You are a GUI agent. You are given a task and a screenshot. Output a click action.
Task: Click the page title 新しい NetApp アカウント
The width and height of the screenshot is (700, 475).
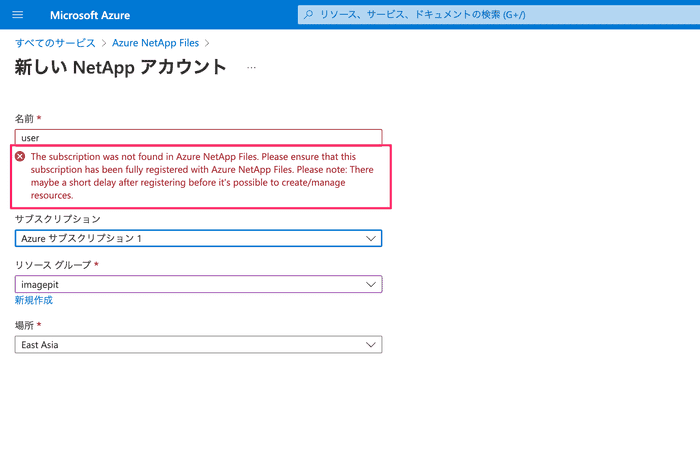121,67
